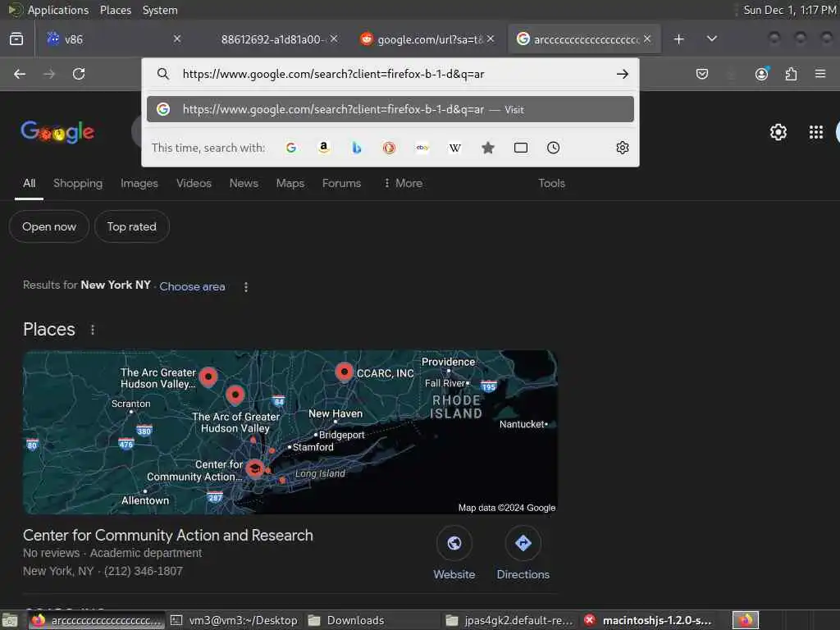Select the Maps results tab
This screenshot has height=630, width=840.
point(290,183)
